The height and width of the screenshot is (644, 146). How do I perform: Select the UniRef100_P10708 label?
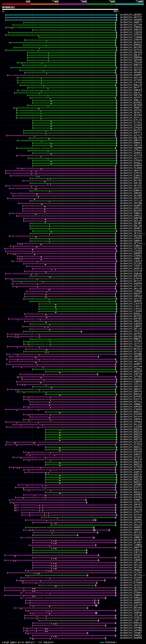131,271
